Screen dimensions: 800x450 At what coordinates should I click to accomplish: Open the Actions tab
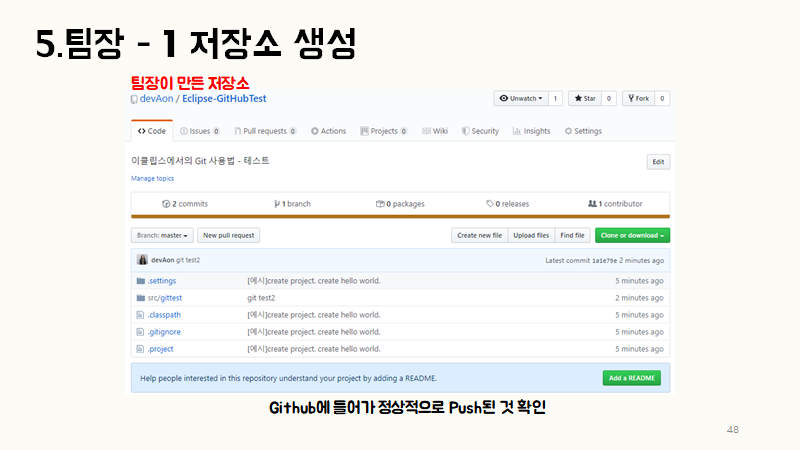[x=329, y=131]
